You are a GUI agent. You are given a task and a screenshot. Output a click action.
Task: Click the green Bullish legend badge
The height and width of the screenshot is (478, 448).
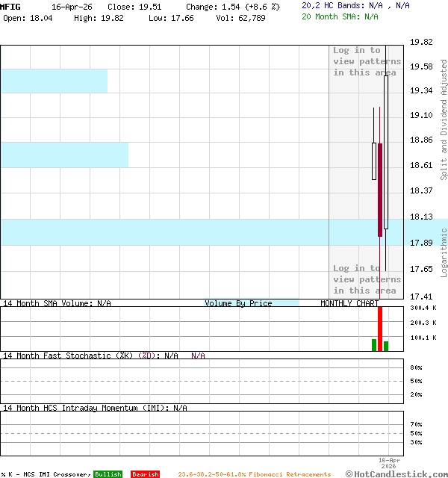tap(108, 474)
